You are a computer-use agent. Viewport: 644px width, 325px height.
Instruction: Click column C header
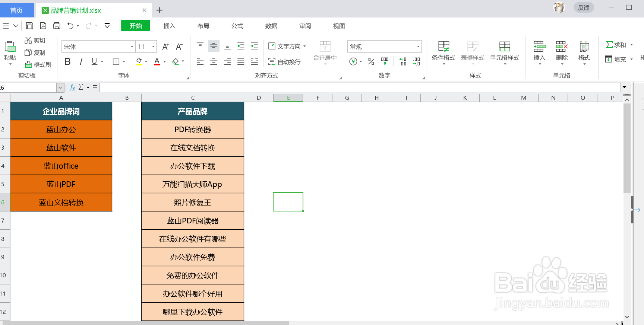coord(193,98)
